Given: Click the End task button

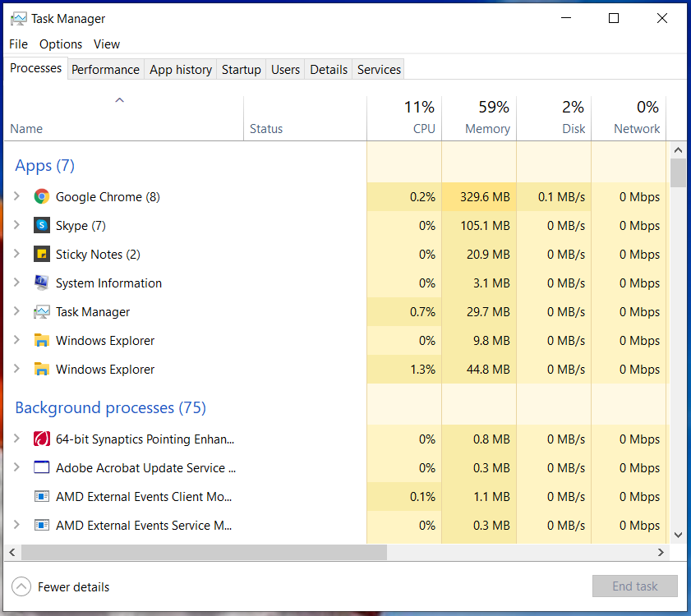Looking at the screenshot, I should (x=634, y=586).
